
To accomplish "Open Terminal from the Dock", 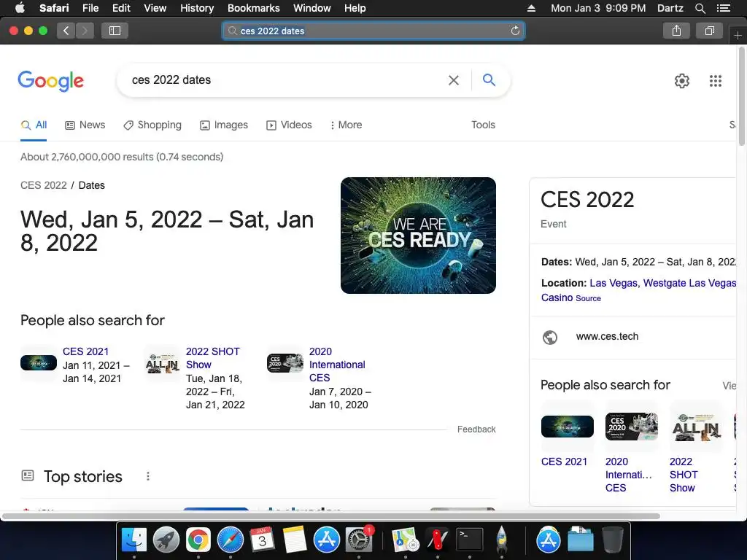I will point(469,540).
